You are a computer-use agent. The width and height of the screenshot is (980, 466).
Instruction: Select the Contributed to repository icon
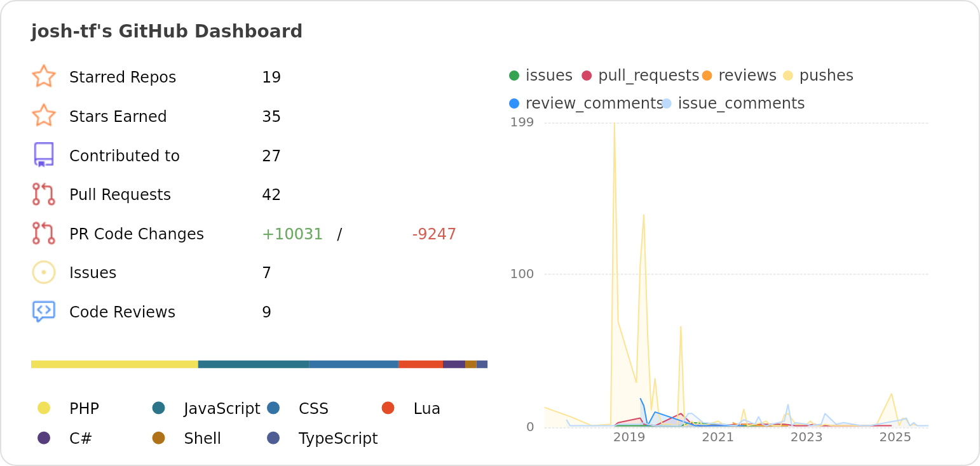click(43, 155)
